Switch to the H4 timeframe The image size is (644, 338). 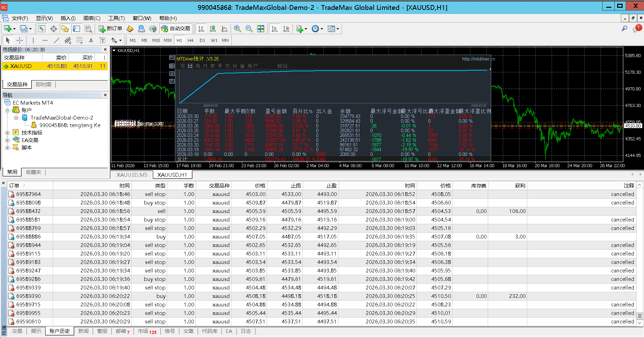(190, 40)
